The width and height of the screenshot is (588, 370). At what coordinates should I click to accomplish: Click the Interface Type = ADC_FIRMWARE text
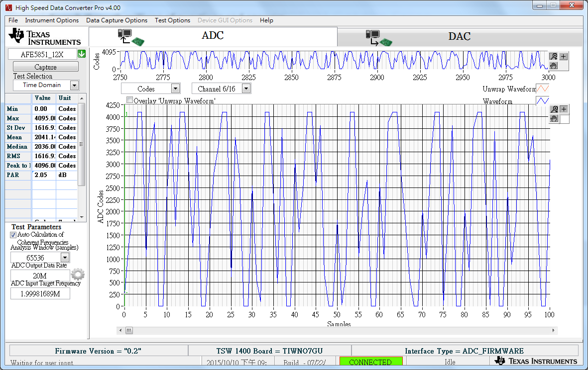click(x=464, y=351)
